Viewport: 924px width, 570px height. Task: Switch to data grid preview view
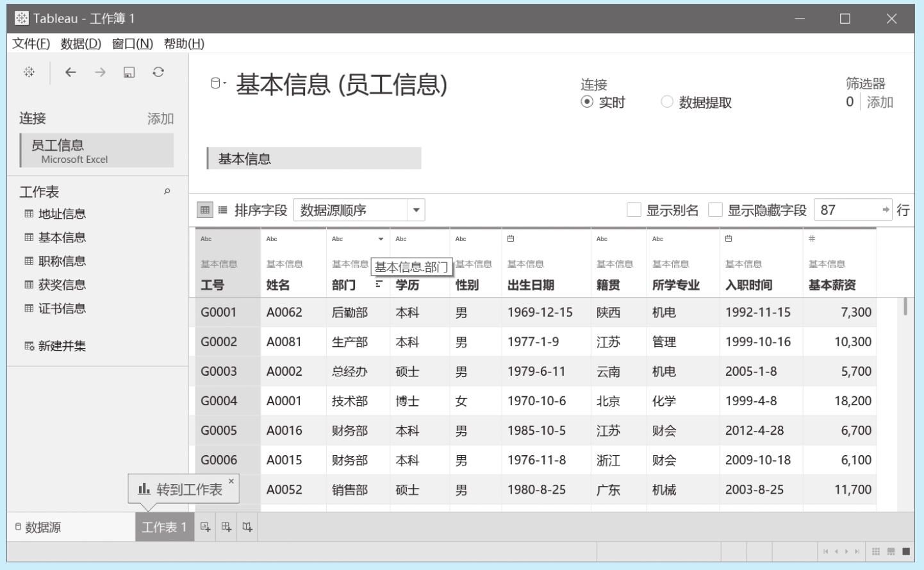pyautogui.click(x=205, y=210)
